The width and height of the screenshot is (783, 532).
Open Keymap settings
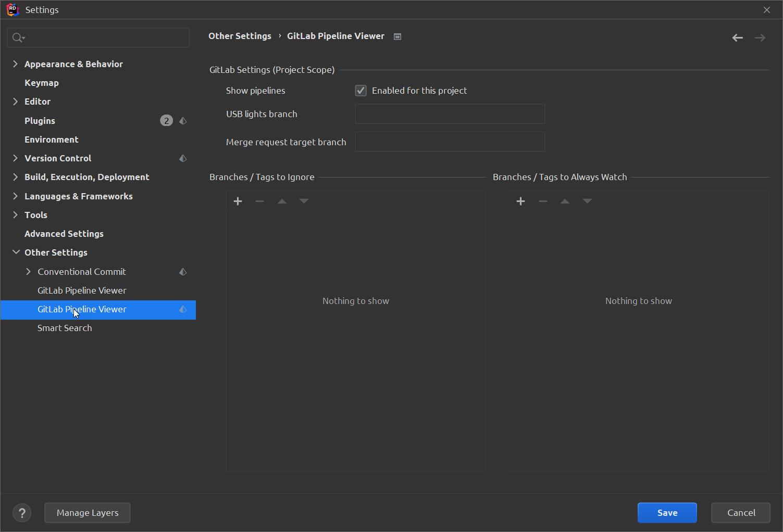pyautogui.click(x=42, y=83)
